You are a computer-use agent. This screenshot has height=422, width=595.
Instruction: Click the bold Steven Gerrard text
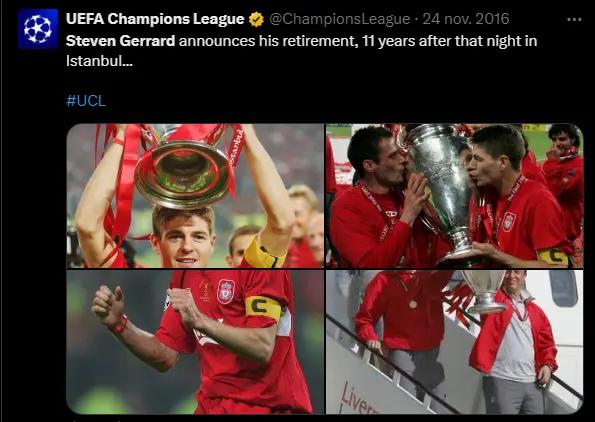tap(120, 41)
